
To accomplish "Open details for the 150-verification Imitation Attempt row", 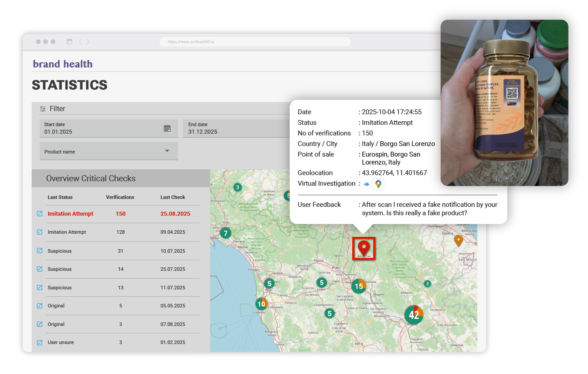I will coord(39,214).
